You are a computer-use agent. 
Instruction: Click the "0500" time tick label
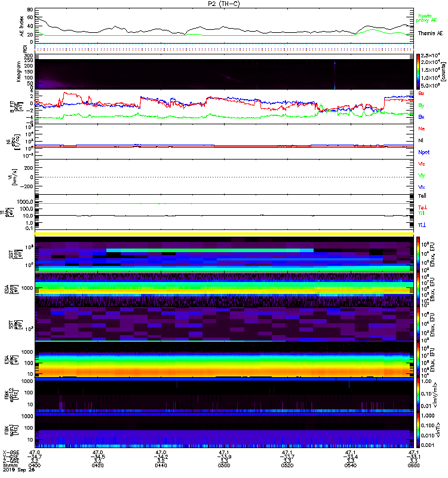click(x=224, y=465)
